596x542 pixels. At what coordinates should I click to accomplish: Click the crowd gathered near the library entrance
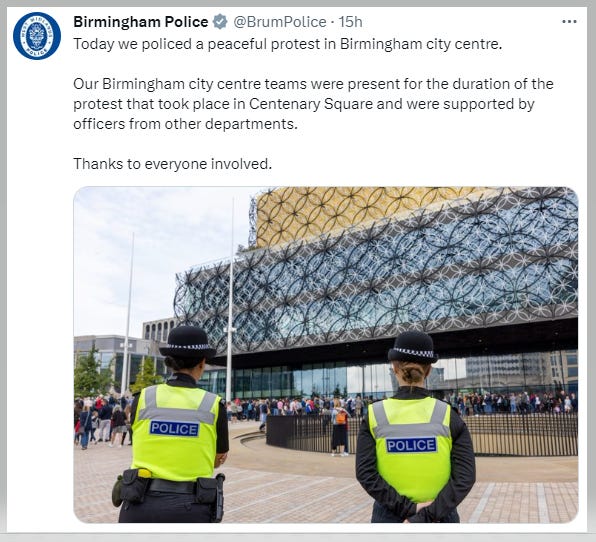(x=380, y=405)
